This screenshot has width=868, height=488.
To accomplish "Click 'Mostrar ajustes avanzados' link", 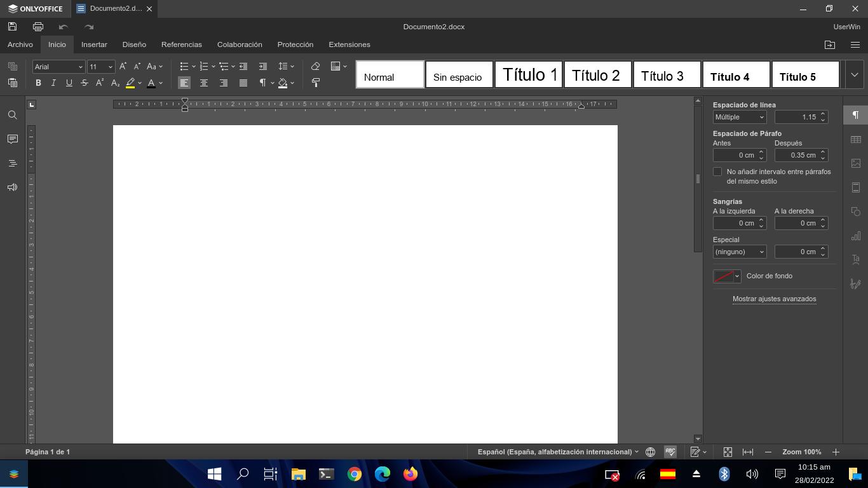I will (774, 299).
